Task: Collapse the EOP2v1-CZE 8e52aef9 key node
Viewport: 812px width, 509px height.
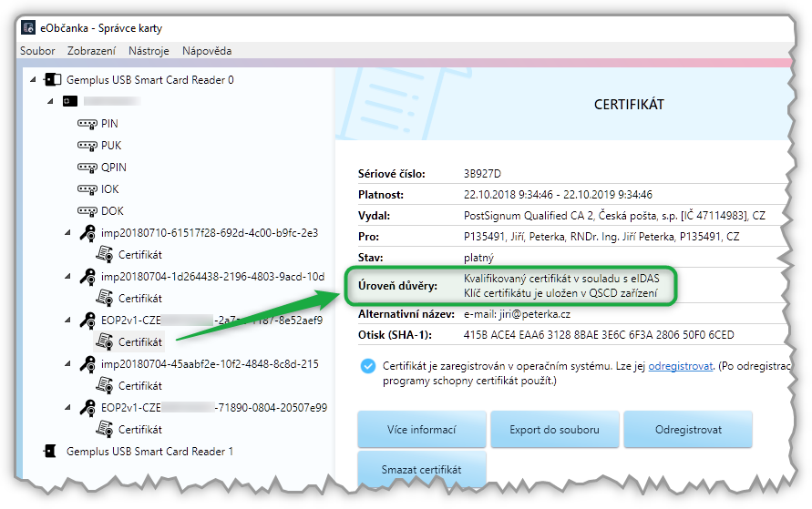Action: pos(67,321)
